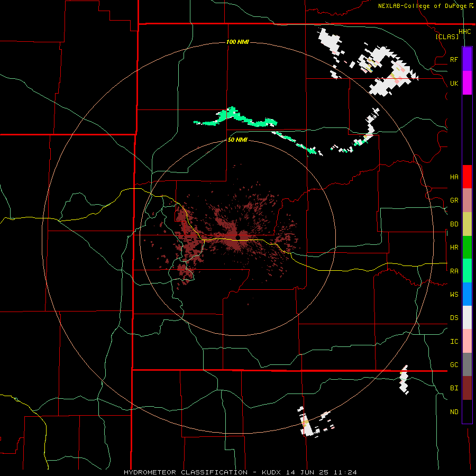Click the HA legend label
The width and height of the screenshot is (476, 476).
(x=454, y=177)
